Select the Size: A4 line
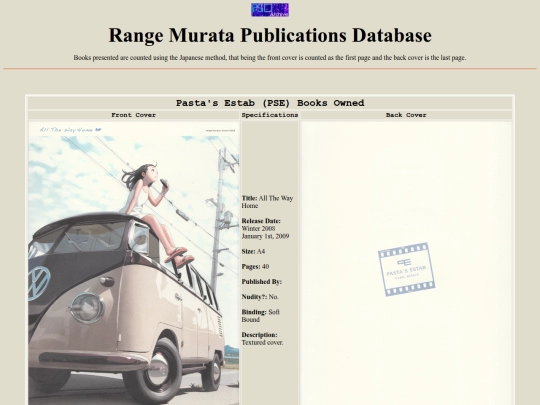This screenshot has height=405, width=540. [x=253, y=251]
